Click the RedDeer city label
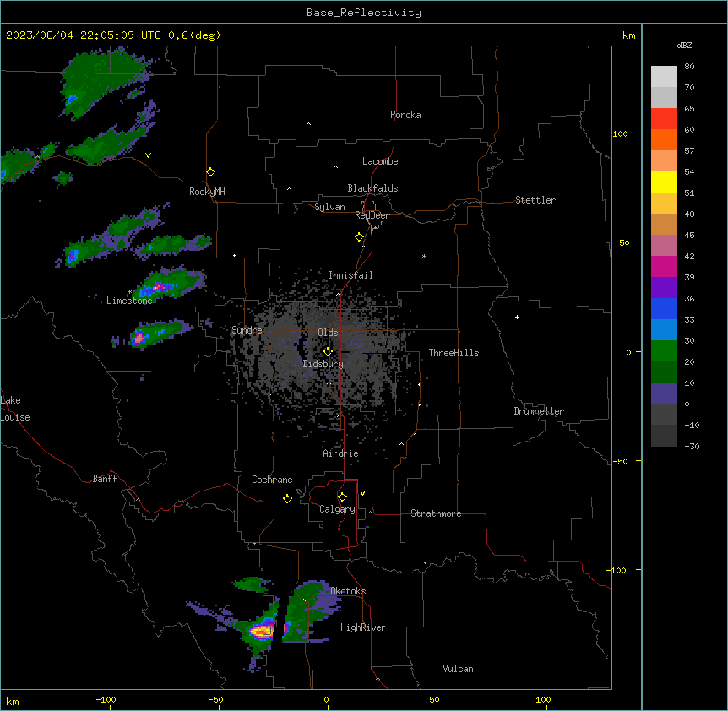 click(x=372, y=215)
